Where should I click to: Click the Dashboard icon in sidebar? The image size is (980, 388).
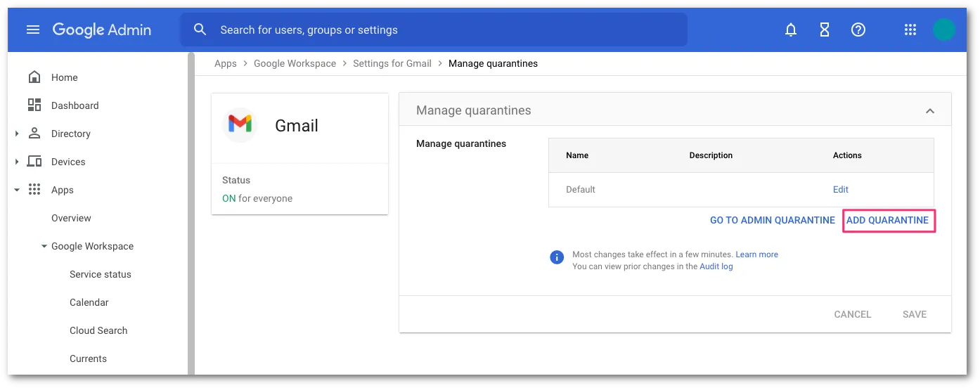click(34, 105)
